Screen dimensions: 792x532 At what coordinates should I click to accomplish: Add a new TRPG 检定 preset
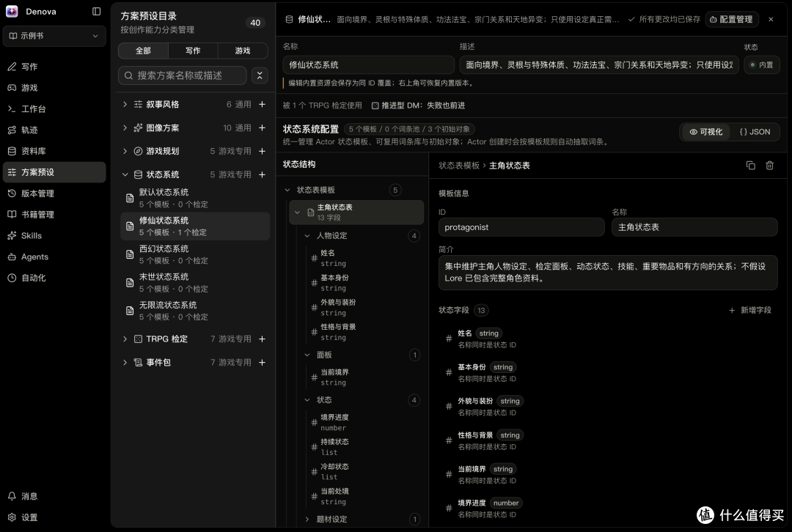[x=262, y=339]
